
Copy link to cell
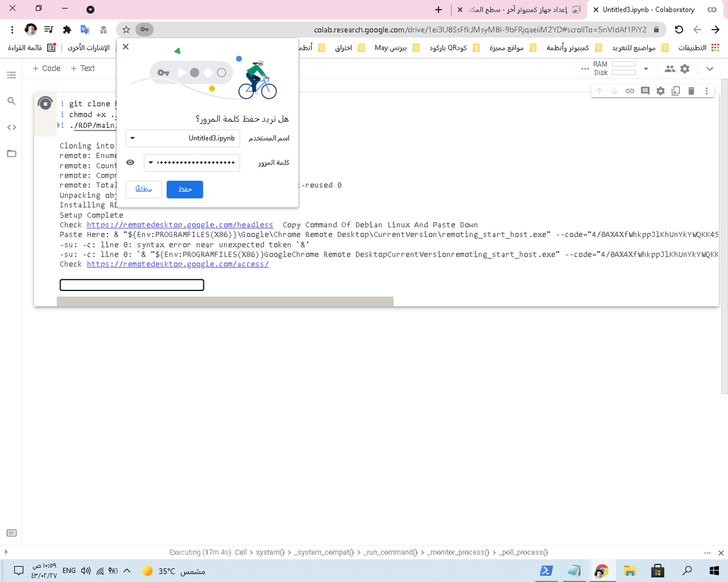630,91
